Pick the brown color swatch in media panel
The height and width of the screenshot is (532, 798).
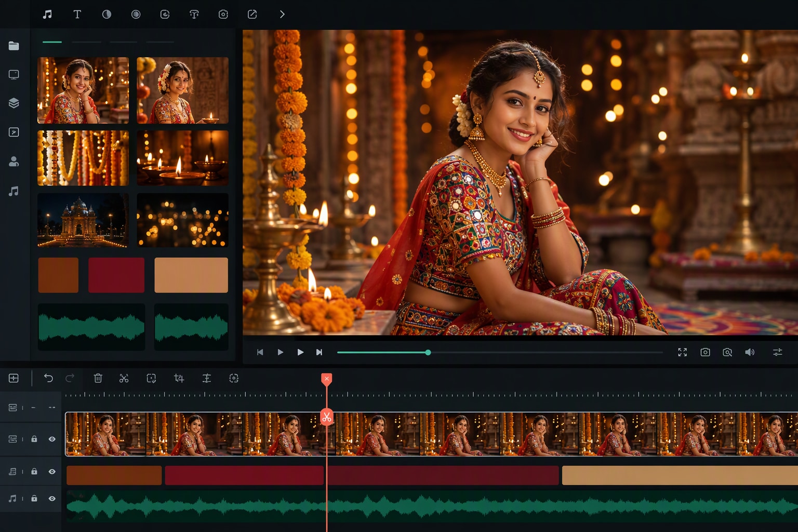[58, 275]
